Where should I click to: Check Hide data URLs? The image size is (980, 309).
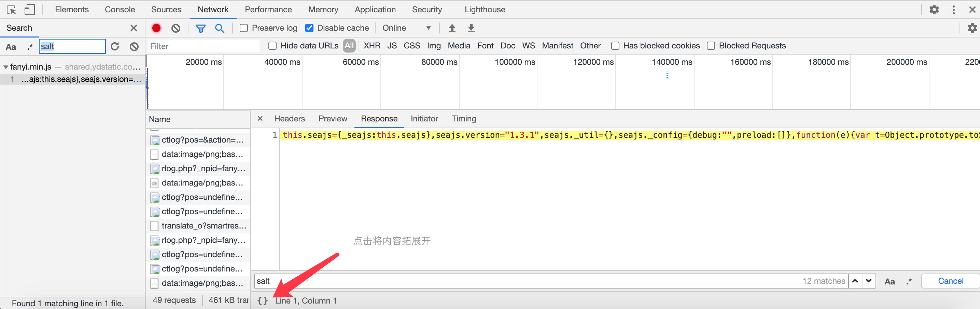click(x=272, y=46)
